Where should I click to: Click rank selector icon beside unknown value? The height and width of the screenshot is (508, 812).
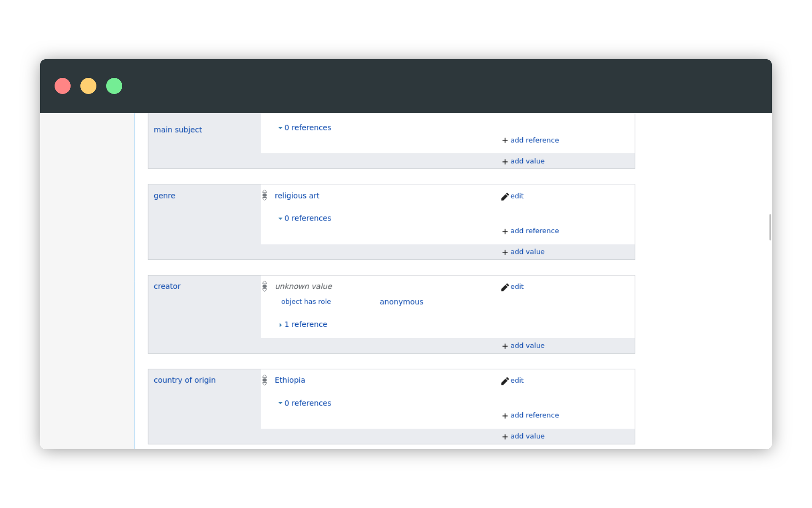pyautogui.click(x=265, y=286)
